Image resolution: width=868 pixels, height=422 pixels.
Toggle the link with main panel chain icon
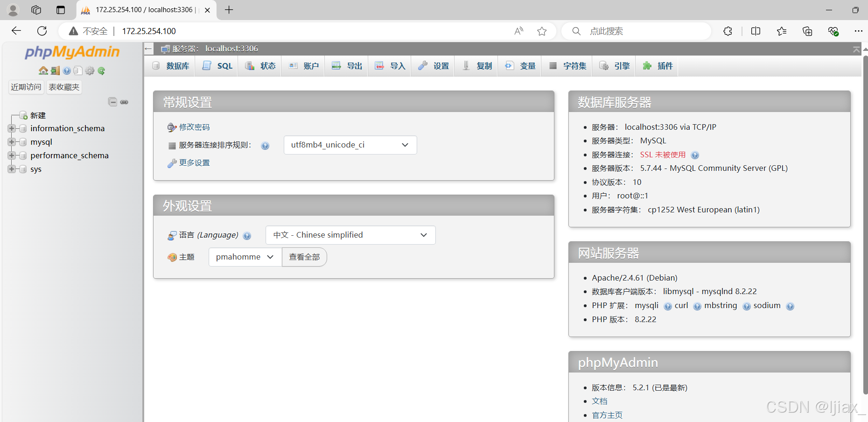point(124,102)
